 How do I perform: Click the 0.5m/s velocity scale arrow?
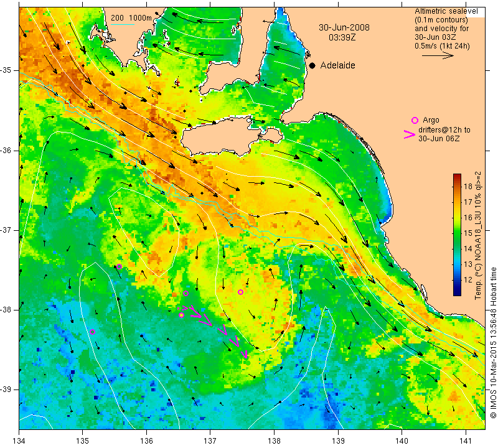point(438,55)
